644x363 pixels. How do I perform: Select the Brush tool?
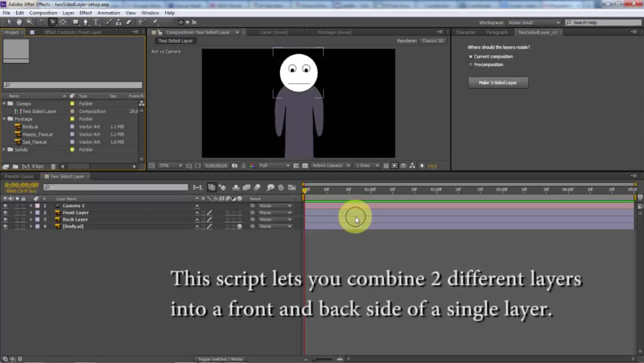pos(109,22)
